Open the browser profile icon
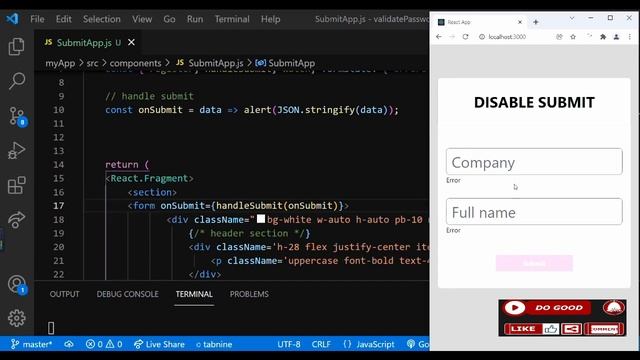The image size is (640, 360). point(616,37)
